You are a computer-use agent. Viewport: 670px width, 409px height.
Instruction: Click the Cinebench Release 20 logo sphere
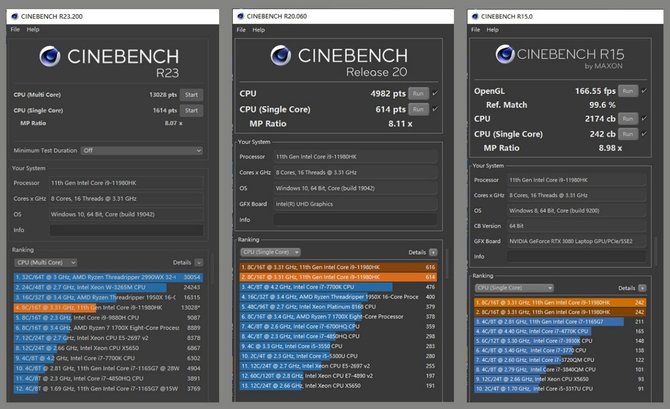(281, 55)
